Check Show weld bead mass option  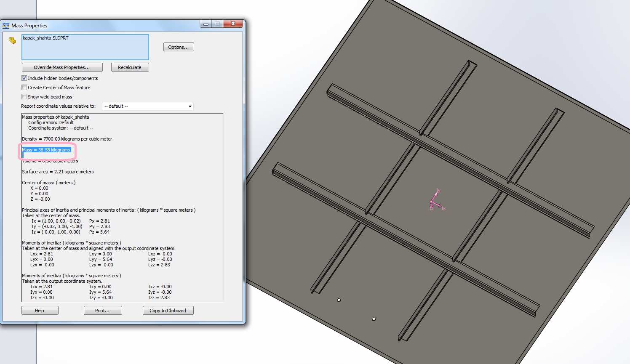24,97
